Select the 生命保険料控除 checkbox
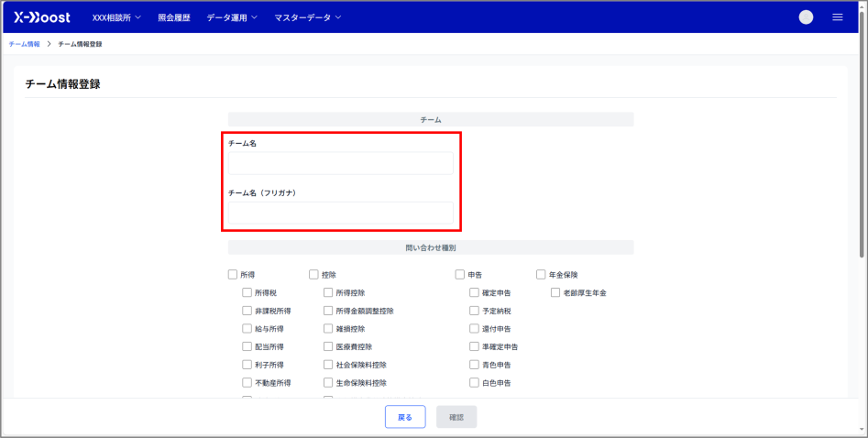The image size is (868, 438). coord(328,383)
